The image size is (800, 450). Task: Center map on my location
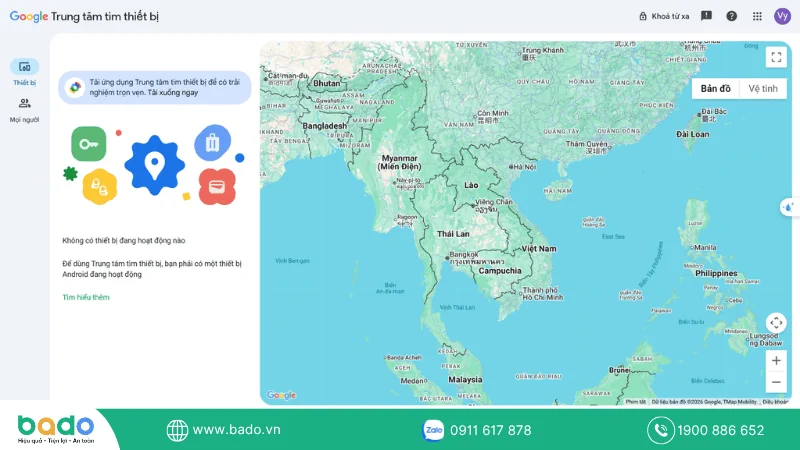(x=776, y=323)
